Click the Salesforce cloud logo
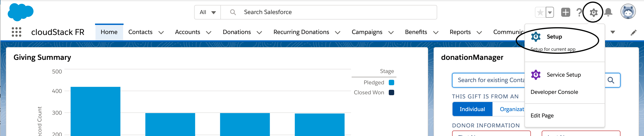The height and width of the screenshot is (136, 644). coord(21,12)
